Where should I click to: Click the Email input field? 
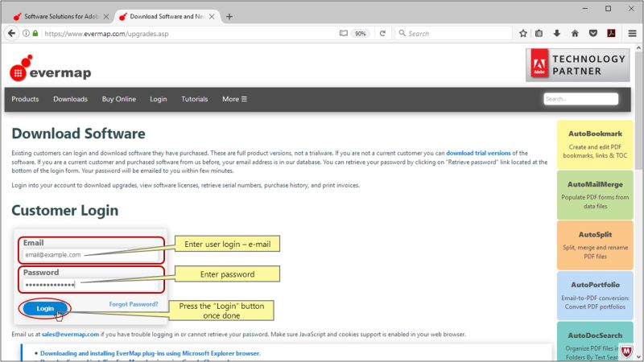90,255
